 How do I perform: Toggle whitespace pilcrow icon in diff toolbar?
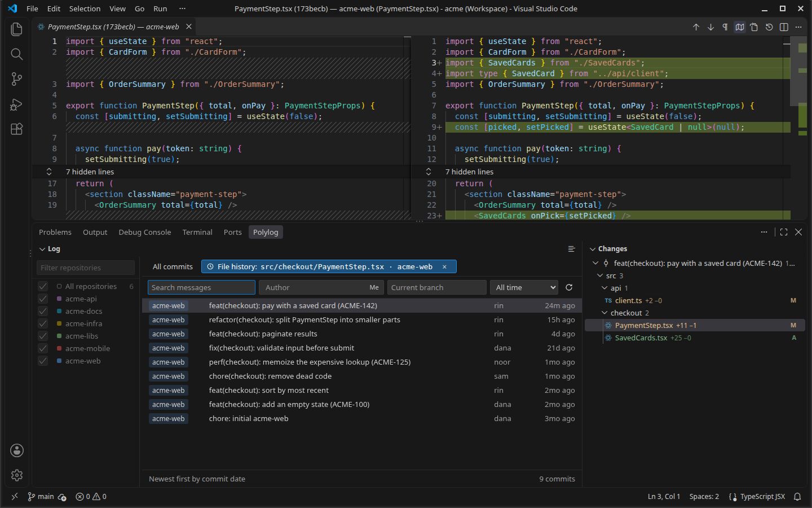click(725, 27)
